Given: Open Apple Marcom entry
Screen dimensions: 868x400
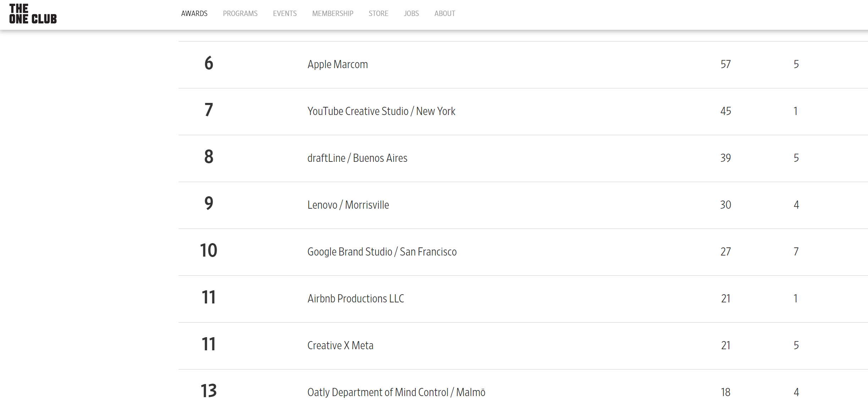Looking at the screenshot, I should 338,65.
